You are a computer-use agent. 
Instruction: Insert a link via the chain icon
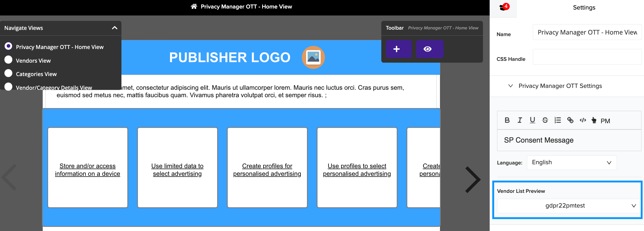[x=570, y=120]
